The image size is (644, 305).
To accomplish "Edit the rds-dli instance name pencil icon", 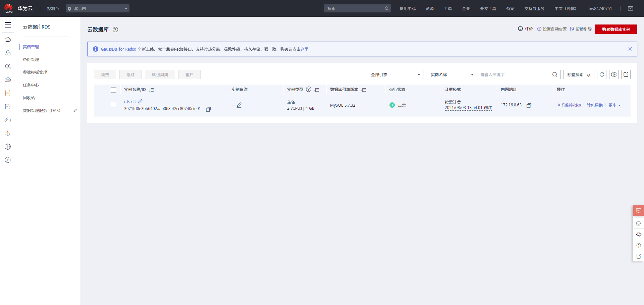I will 140,102.
